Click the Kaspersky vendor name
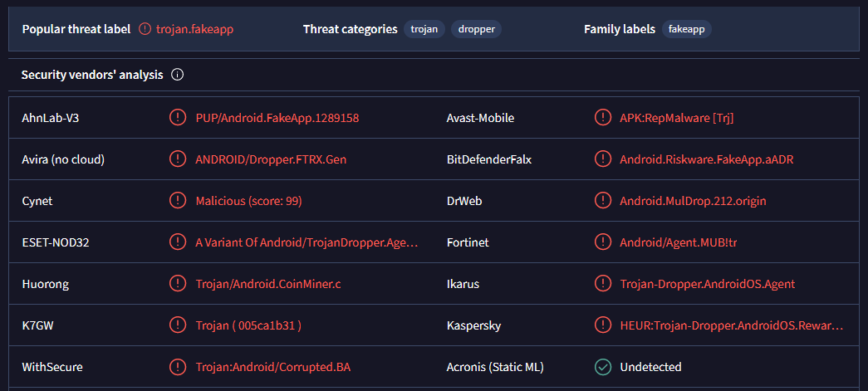Viewport: 868px width, 391px height. [473, 325]
